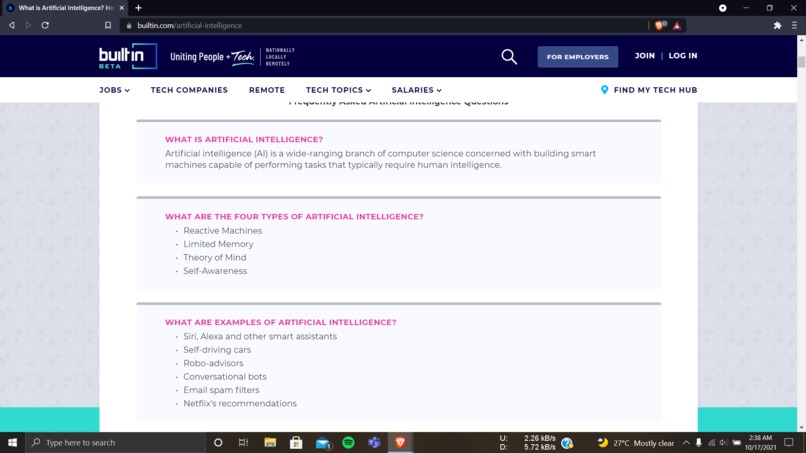Click the volume speaker tray icon

tap(723, 443)
